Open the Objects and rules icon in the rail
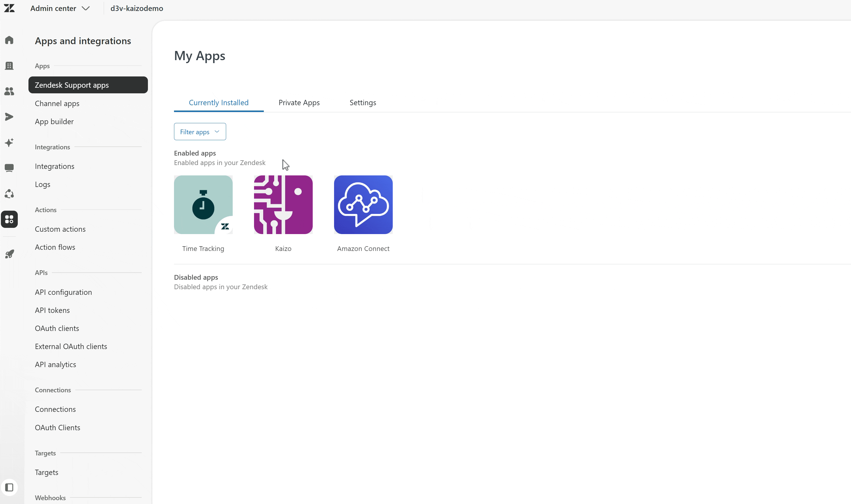The width and height of the screenshot is (851, 504). [x=9, y=193]
